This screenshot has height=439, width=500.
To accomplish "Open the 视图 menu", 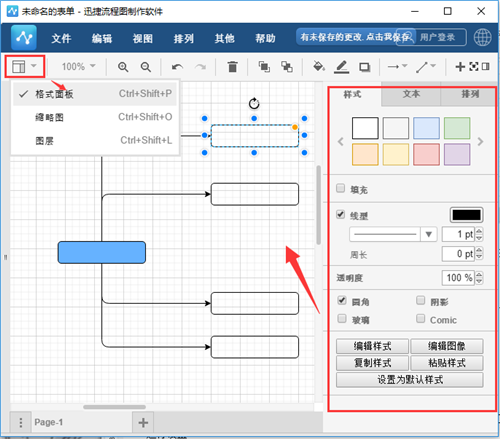I will coord(143,38).
